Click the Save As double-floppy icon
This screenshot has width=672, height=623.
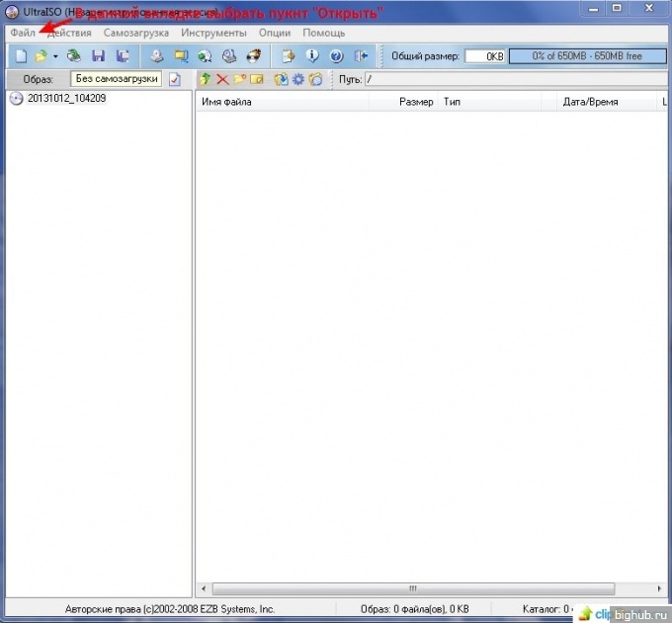pos(123,56)
